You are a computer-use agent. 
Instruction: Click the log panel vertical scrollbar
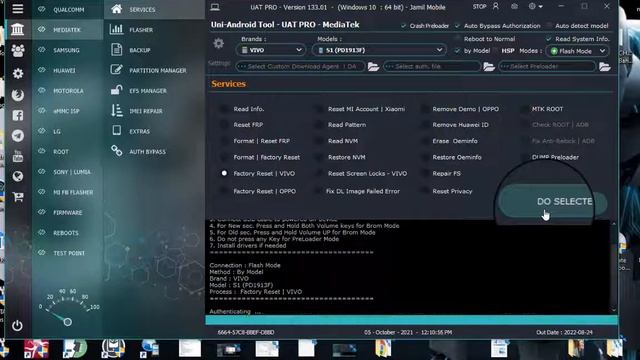coord(613,267)
